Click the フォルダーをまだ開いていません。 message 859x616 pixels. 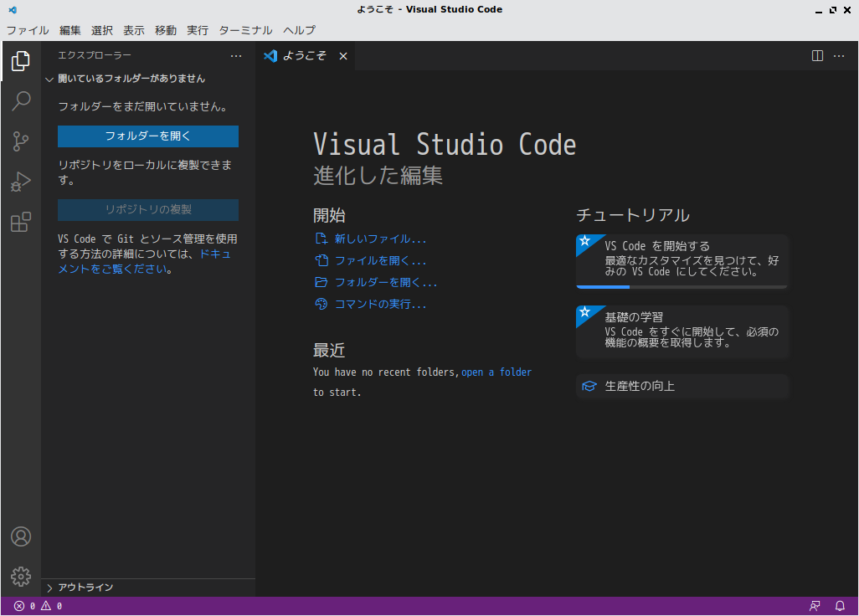click(143, 107)
